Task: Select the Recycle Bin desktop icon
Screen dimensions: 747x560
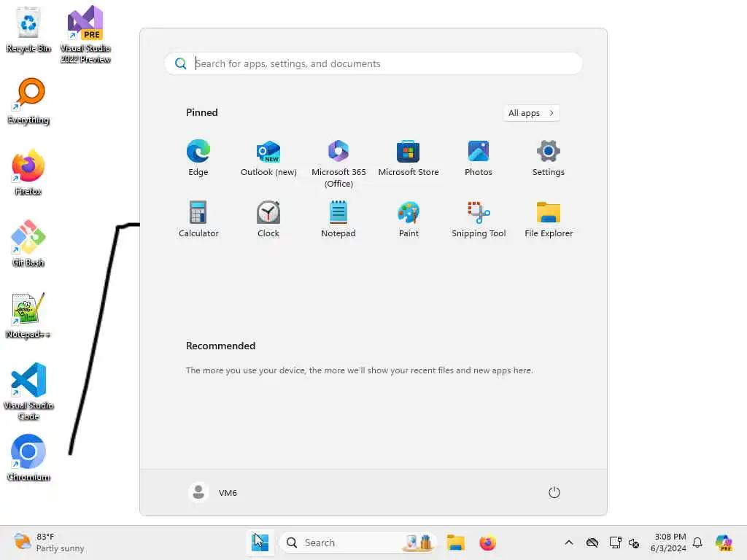Action: pyautogui.click(x=28, y=29)
